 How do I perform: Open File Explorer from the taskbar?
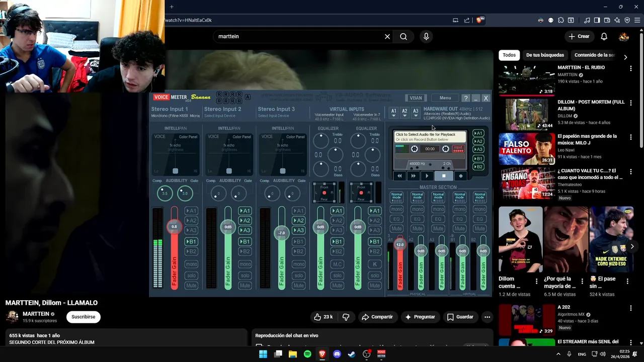click(293, 354)
